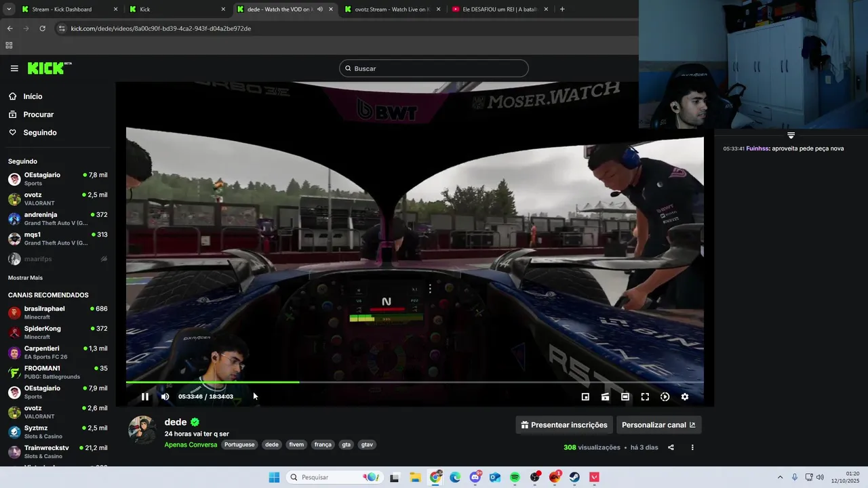This screenshot has height=488, width=868.
Task: Select the Portuguese tag
Action: coord(239,445)
